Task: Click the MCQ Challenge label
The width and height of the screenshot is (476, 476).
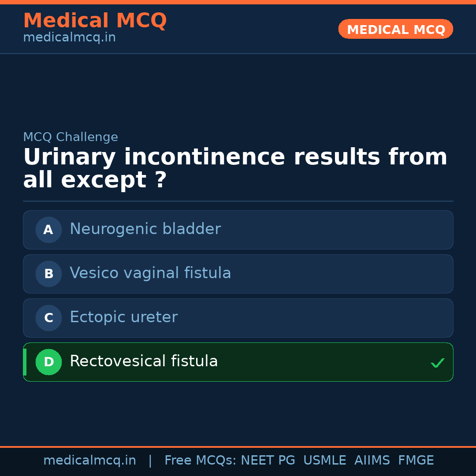Action: tap(71, 137)
